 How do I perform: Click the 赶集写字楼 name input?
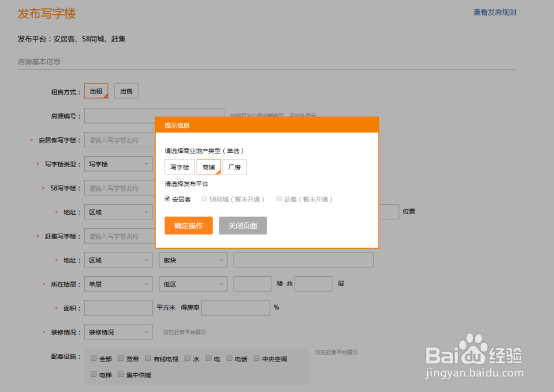pyautogui.click(x=120, y=236)
